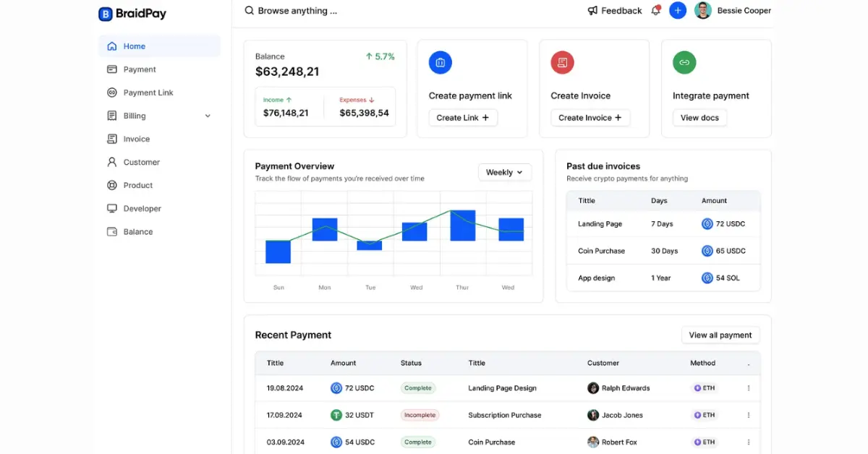The height and width of the screenshot is (454, 868).
Task: Select Product from the sidebar menu
Action: click(138, 185)
